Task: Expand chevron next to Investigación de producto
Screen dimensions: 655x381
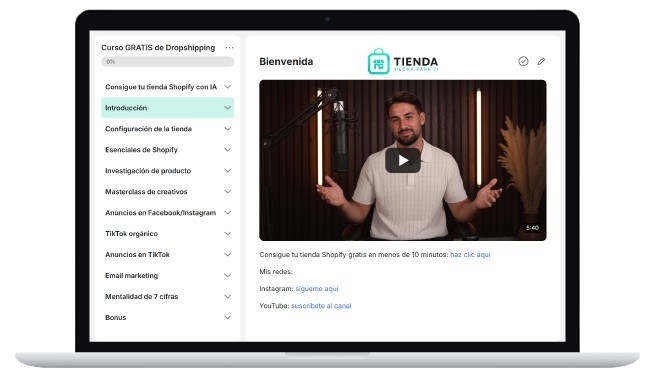Action: pos(228,170)
